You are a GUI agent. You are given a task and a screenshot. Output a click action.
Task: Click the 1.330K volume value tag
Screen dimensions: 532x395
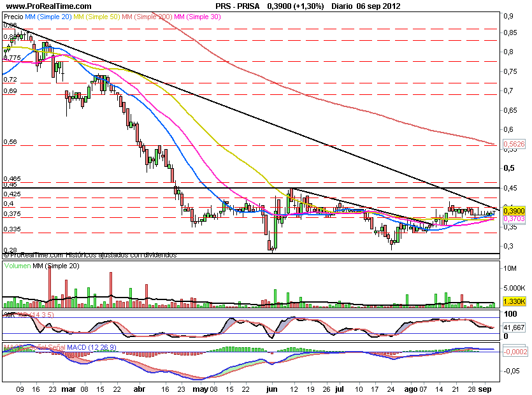tap(514, 301)
